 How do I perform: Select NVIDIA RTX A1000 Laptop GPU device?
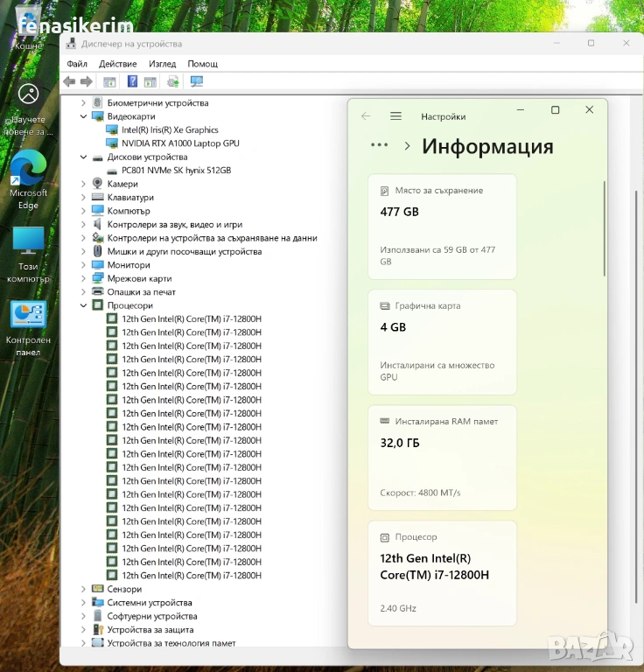click(180, 143)
